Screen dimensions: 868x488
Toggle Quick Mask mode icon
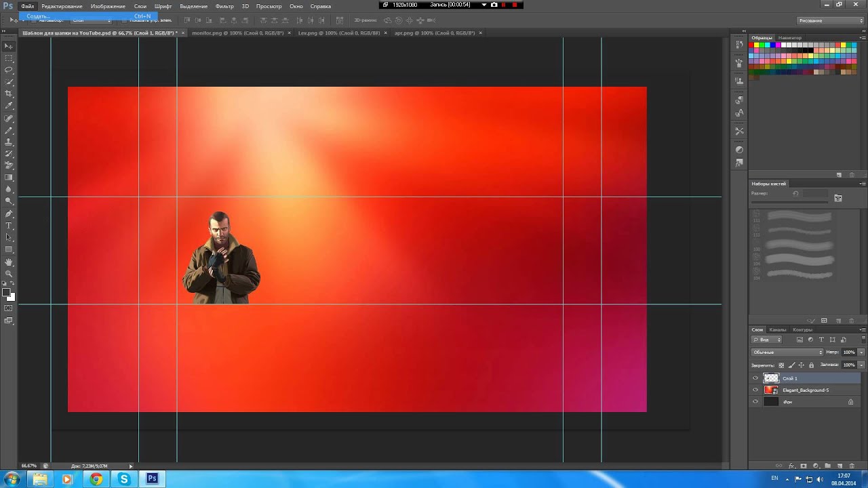pos(9,308)
